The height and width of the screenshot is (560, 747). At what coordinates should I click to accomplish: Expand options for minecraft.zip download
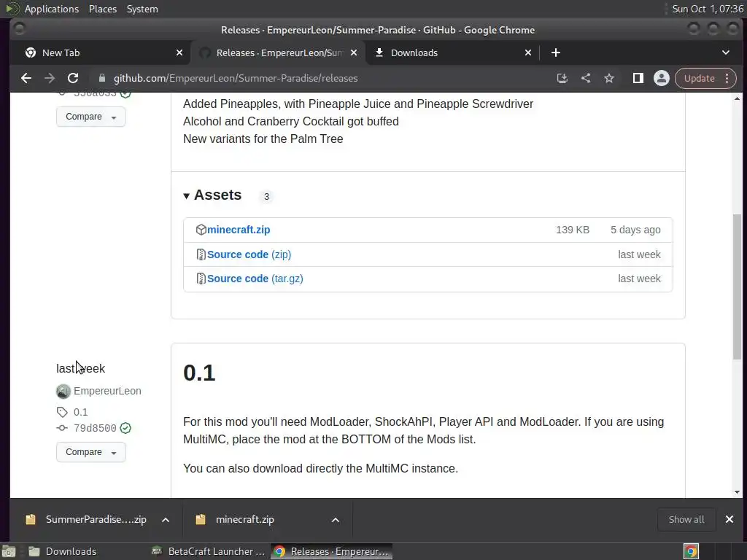coord(336,520)
